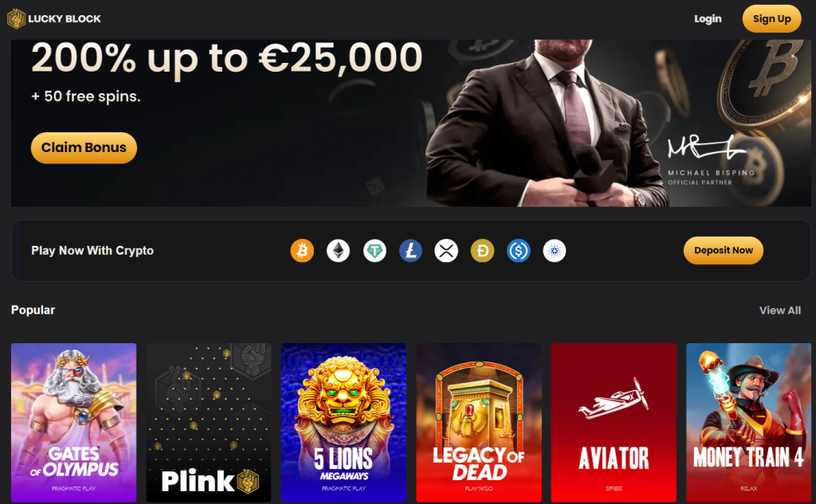The image size is (816, 504).
Task: Click the Dogecoin icon
Action: [x=482, y=251]
